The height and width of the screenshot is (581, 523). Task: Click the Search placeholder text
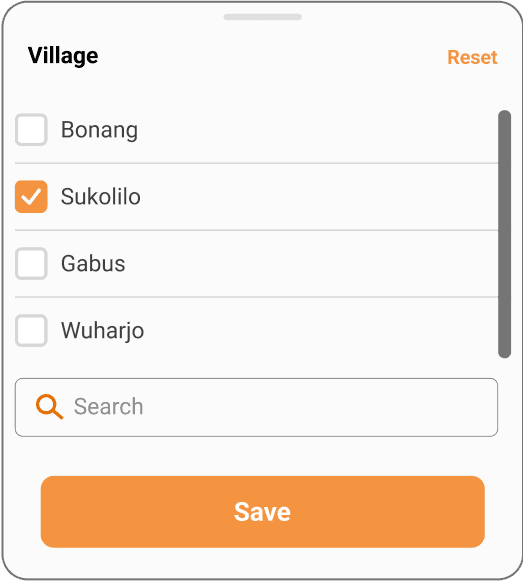108,406
